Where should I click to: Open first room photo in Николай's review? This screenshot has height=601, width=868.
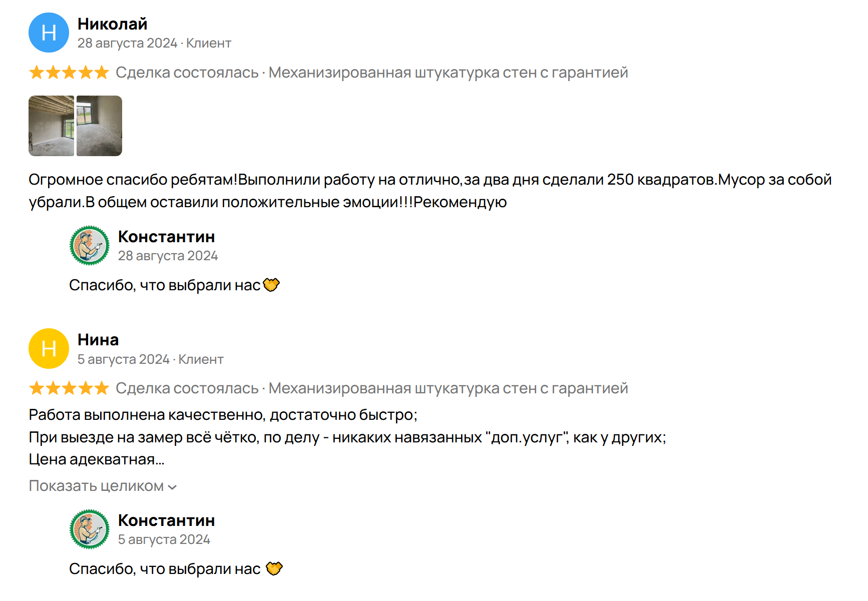[51, 126]
